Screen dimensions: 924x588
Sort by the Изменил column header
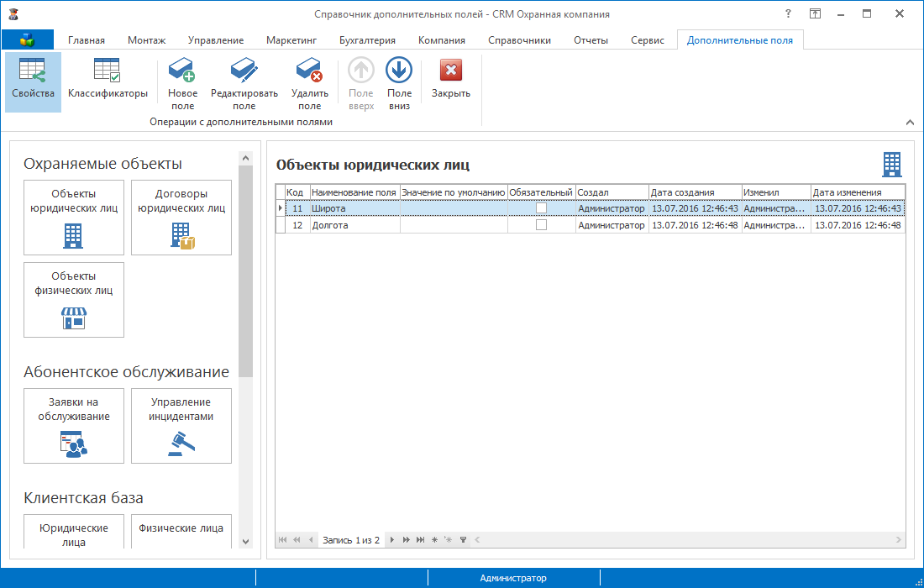click(x=776, y=192)
